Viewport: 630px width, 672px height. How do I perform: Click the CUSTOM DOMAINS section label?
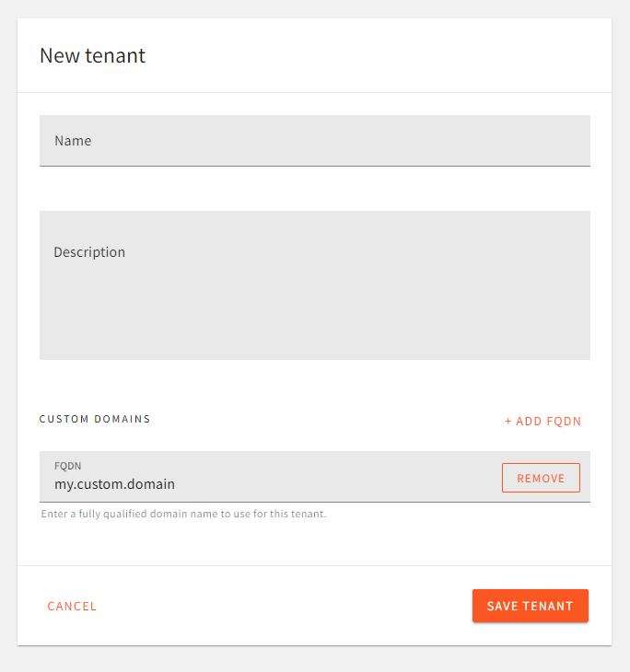click(x=95, y=419)
